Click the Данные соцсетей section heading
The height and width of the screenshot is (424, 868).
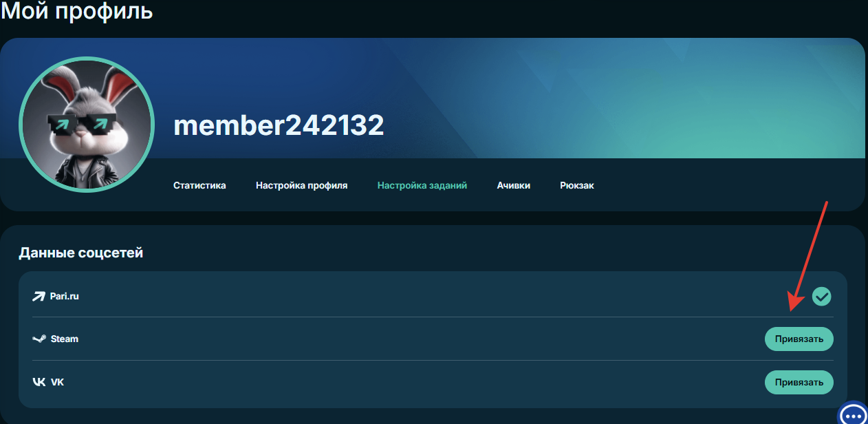[x=80, y=253]
